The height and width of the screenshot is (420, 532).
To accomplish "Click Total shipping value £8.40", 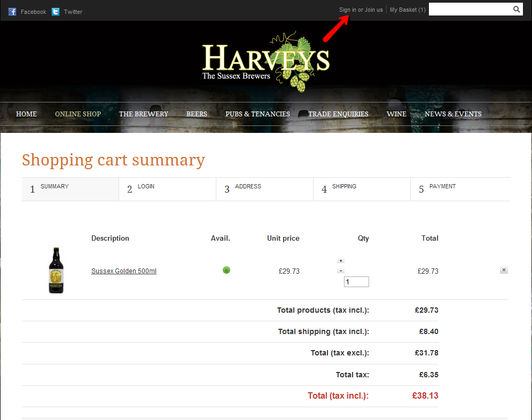I will click(429, 331).
